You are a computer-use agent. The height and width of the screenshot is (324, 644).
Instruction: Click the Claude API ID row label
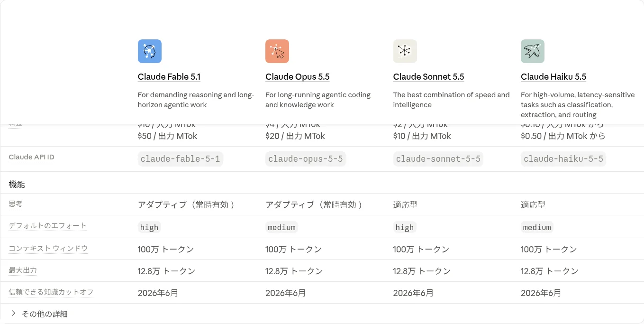click(x=31, y=157)
